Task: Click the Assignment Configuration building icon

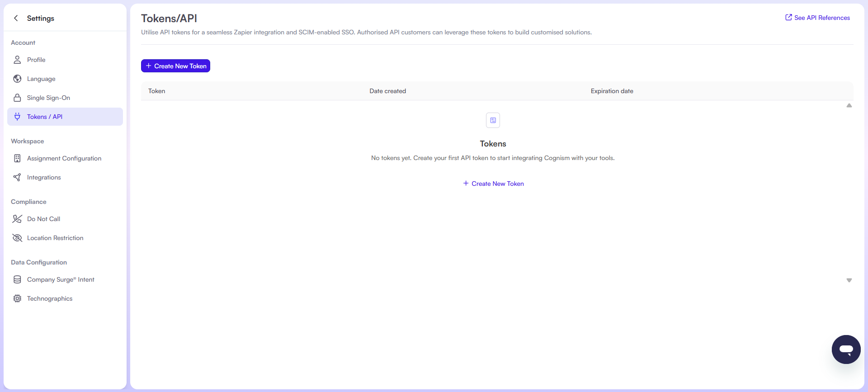Action: (17, 158)
